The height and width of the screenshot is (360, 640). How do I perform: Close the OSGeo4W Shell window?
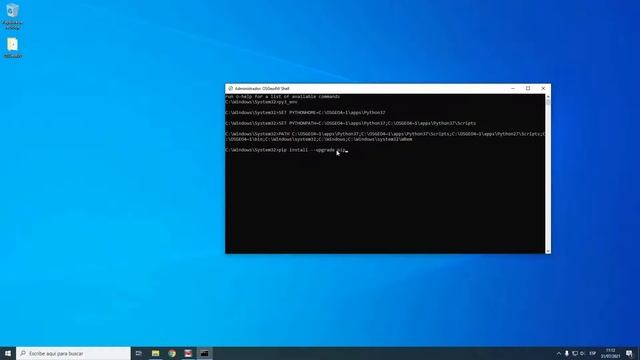tap(543, 89)
